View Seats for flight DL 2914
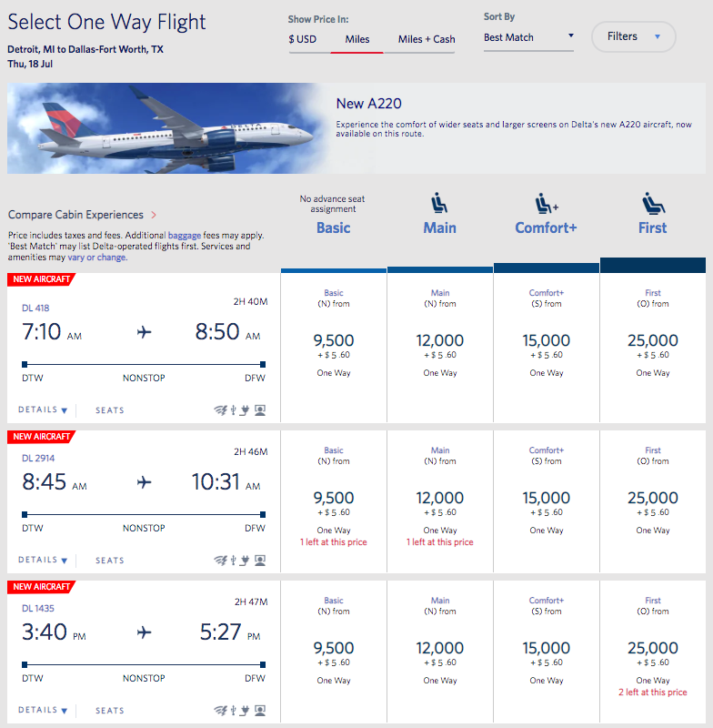The height and width of the screenshot is (728, 713). [110, 561]
